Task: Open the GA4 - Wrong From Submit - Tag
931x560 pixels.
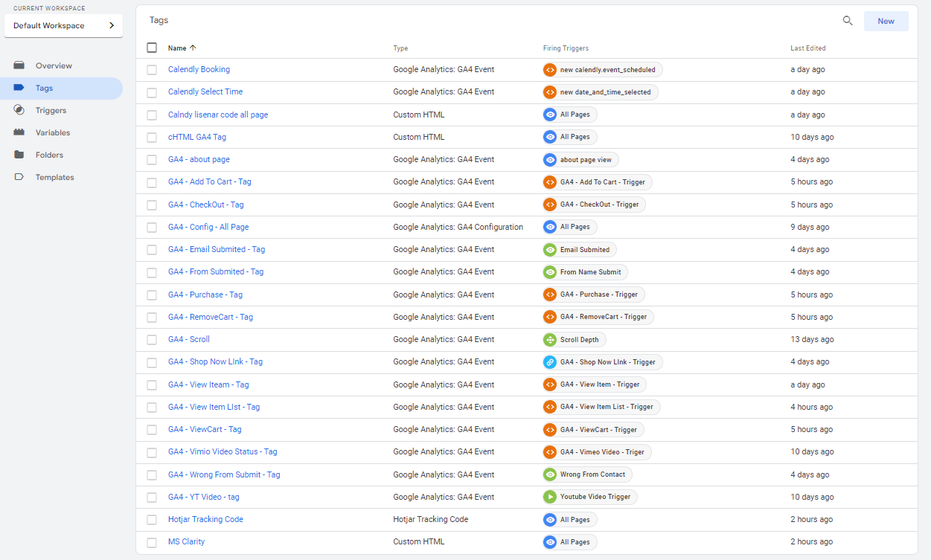Action: (224, 474)
